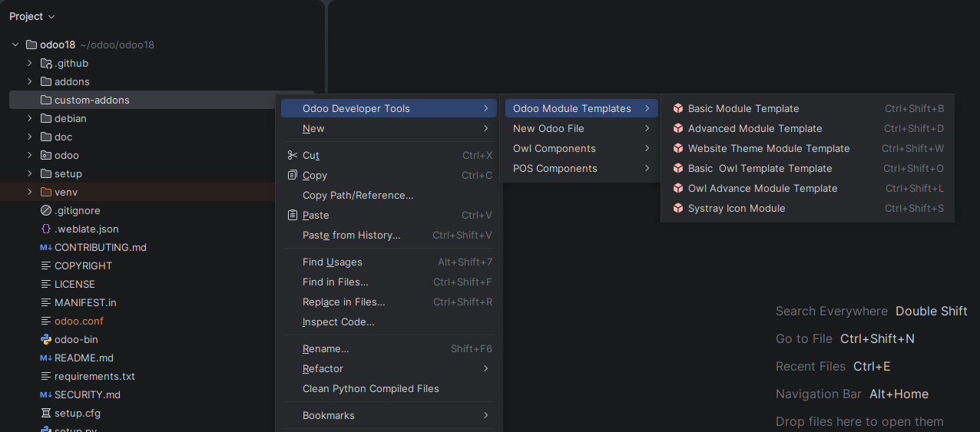Viewport: 980px width, 432px height.
Task: Click the Systray Icon Module cube icon
Action: 678,208
